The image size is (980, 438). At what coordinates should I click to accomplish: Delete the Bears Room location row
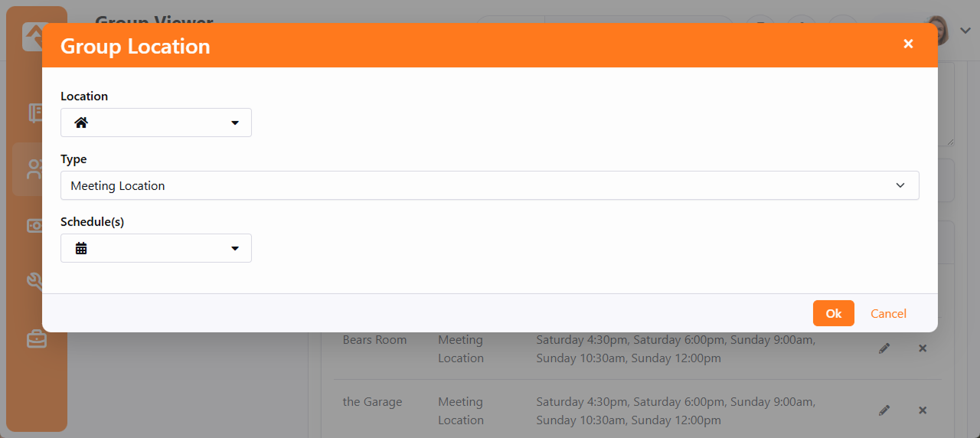[923, 348]
